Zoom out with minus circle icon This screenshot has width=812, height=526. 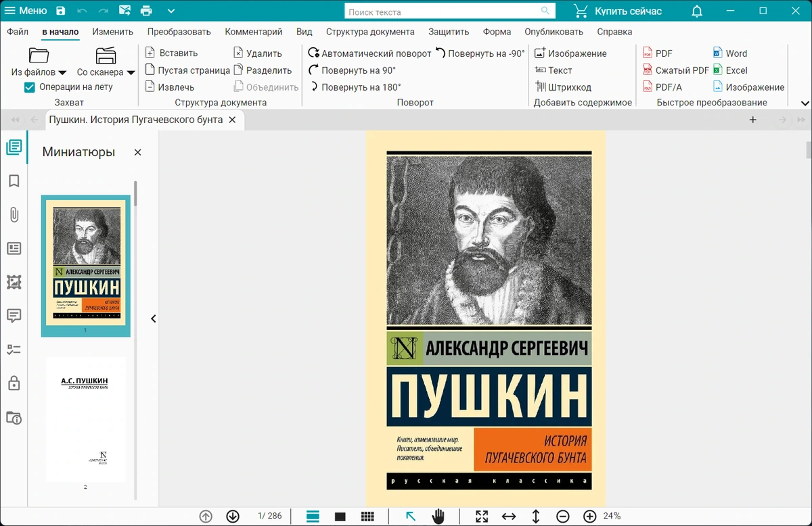[562, 516]
